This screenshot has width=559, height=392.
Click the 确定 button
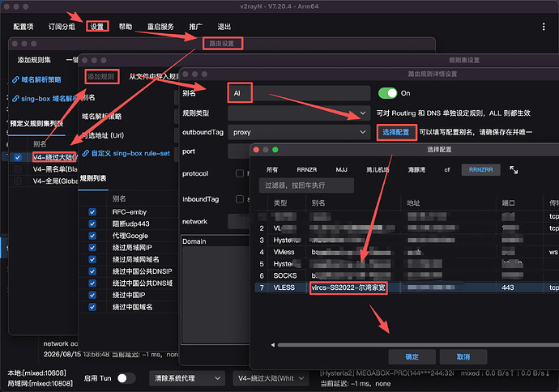coord(412,356)
